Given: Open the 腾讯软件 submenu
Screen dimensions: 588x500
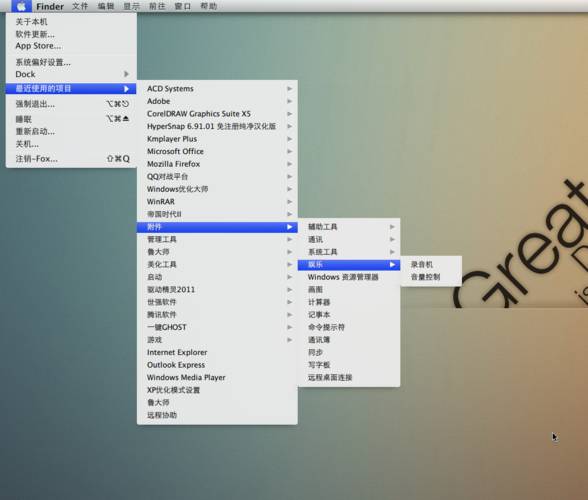Looking at the screenshot, I should point(217,315).
